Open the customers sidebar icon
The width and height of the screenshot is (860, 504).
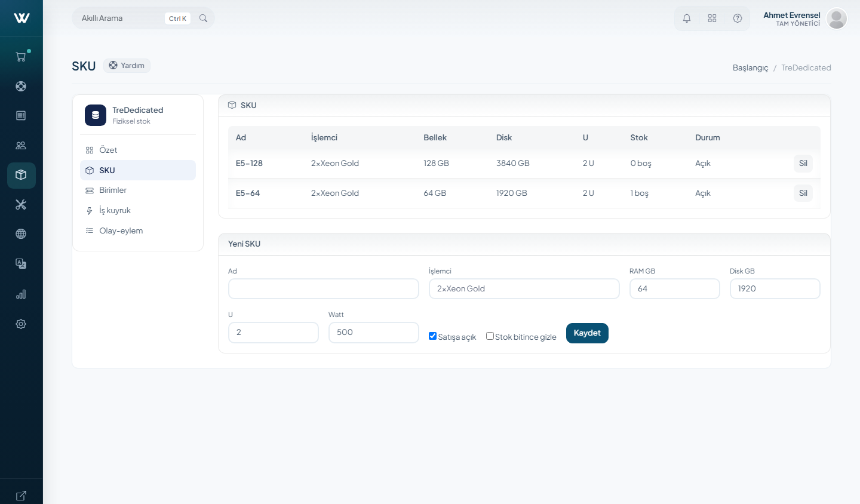21,145
